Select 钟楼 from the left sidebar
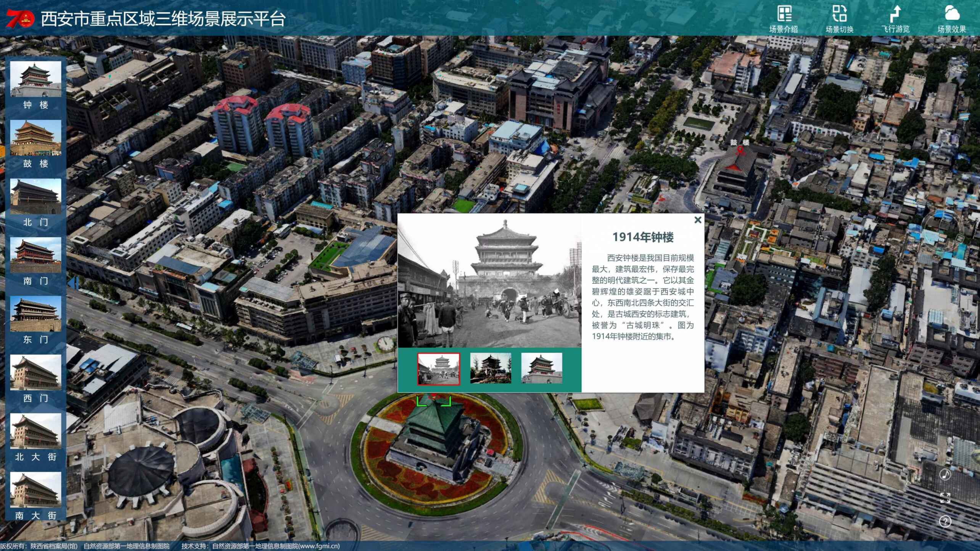980x551 pixels. pyautogui.click(x=35, y=79)
